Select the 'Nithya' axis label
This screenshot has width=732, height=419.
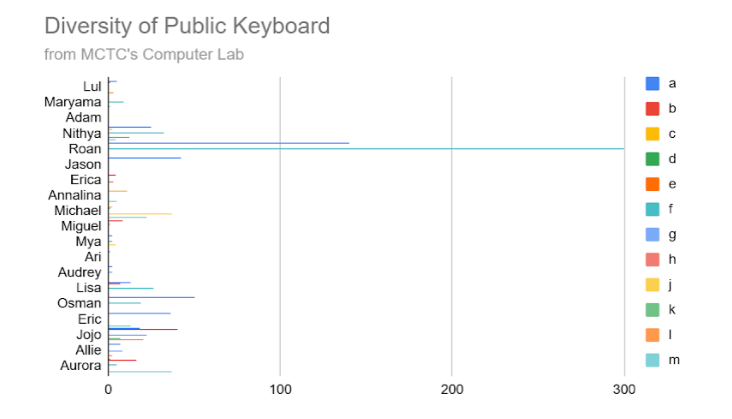tap(81, 133)
